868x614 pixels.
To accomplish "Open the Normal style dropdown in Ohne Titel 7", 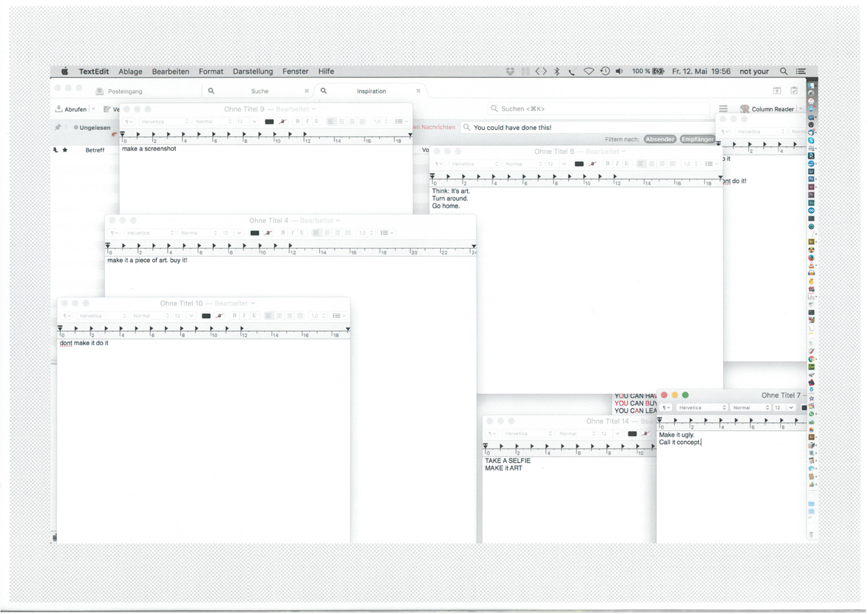I will tap(750, 408).
